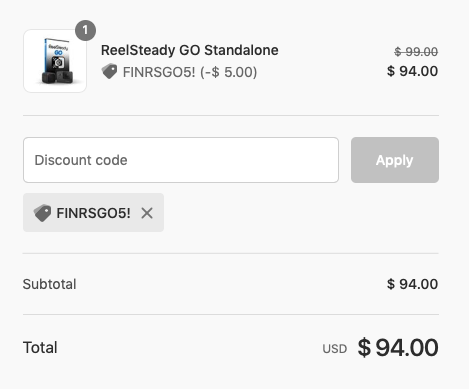This screenshot has width=469, height=389.
Task: Click the Apply button
Action: 395,160
